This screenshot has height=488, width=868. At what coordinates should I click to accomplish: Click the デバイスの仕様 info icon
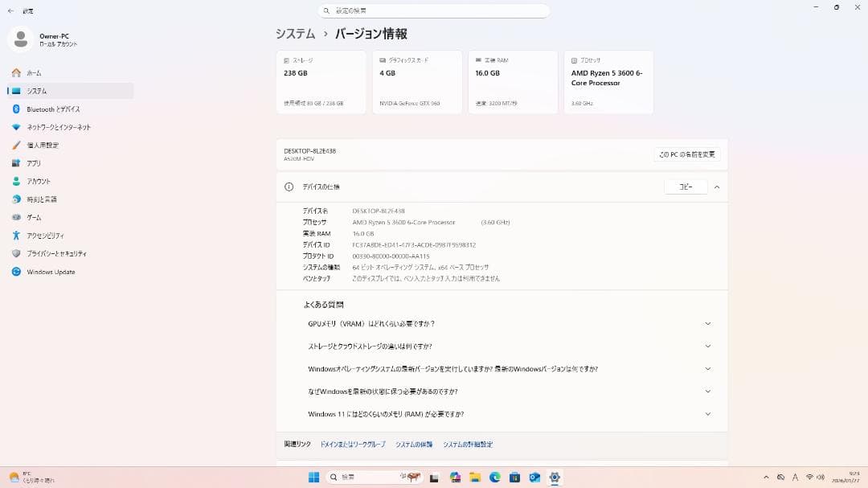point(289,187)
